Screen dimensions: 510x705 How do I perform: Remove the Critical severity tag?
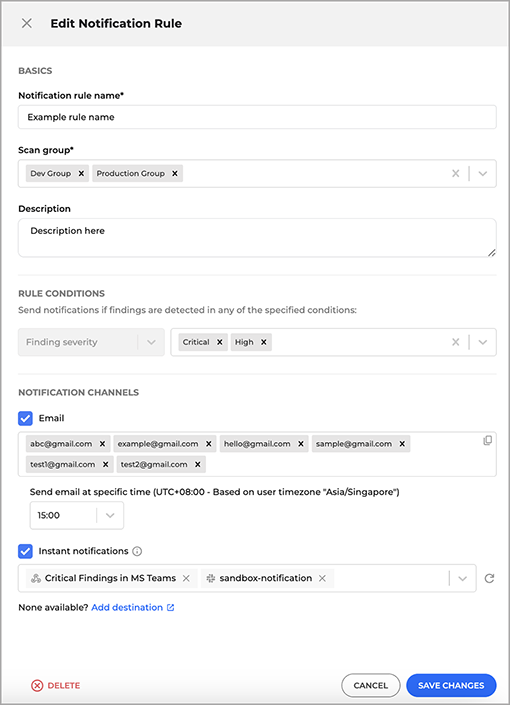[220, 342]
